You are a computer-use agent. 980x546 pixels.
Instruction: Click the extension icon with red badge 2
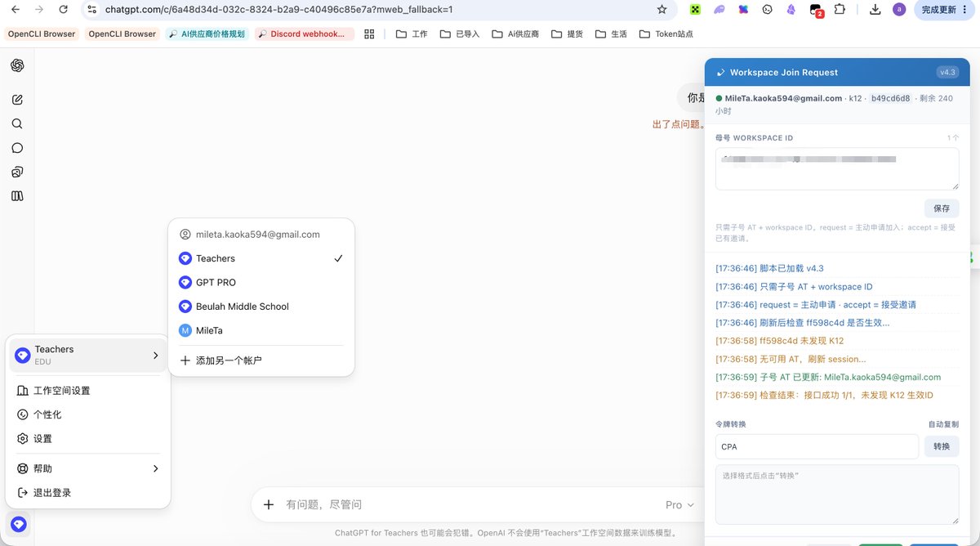816,11
